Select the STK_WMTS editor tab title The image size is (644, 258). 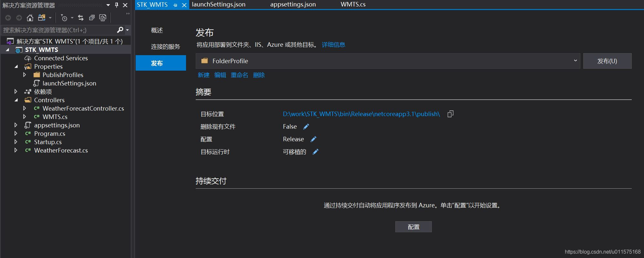(x=152, y=5)
